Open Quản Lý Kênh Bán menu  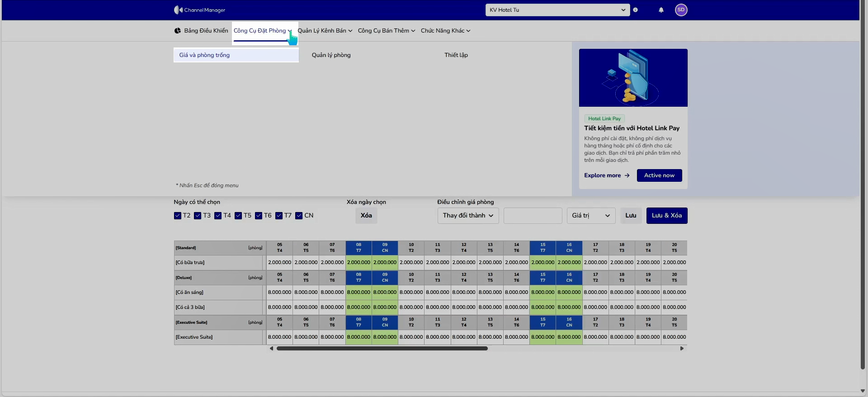(325, 31)
